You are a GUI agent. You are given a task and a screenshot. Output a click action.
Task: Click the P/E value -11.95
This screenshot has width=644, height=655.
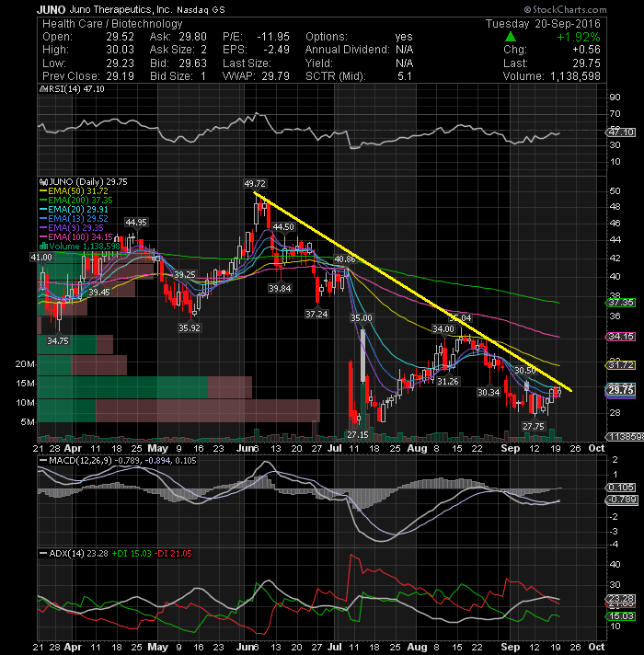(273, 37)
